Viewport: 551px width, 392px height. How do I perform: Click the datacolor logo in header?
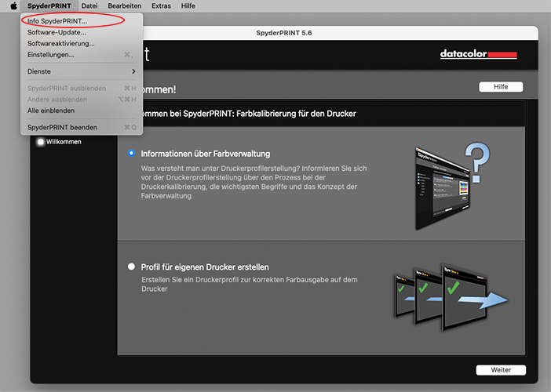point(479,54)
